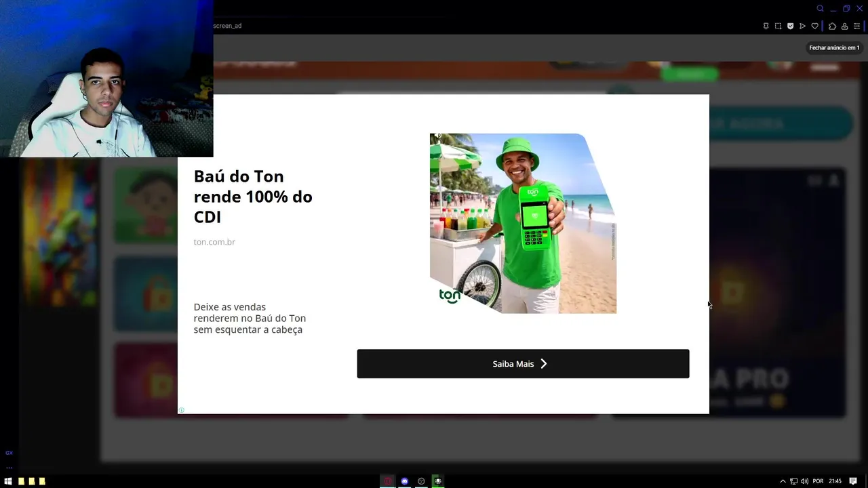
Task: Take a snapshot with the dashed-square icon
Action: (x=778, y=26)
